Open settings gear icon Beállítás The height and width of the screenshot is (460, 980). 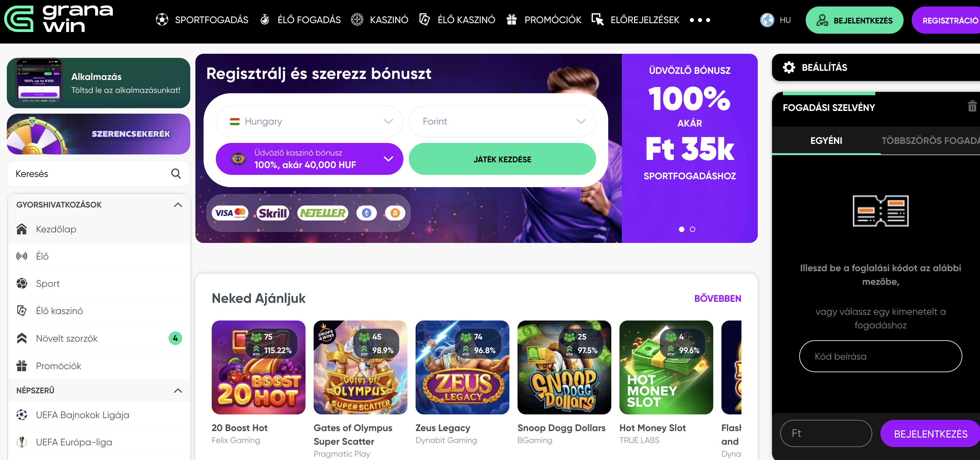[789, 67]
